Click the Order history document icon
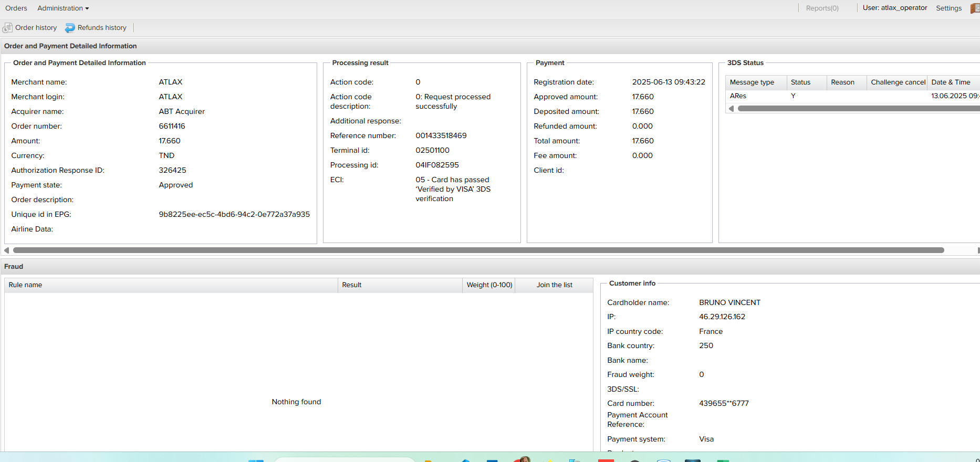 [8, 28]
